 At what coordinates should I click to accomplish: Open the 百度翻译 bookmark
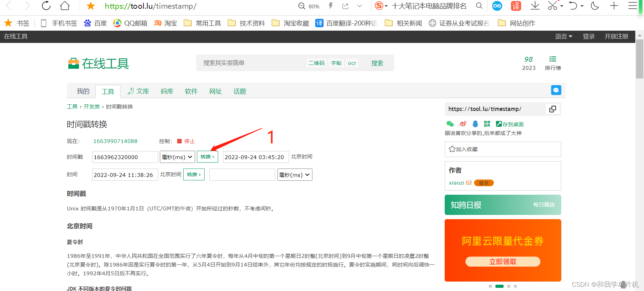point(346,23)
